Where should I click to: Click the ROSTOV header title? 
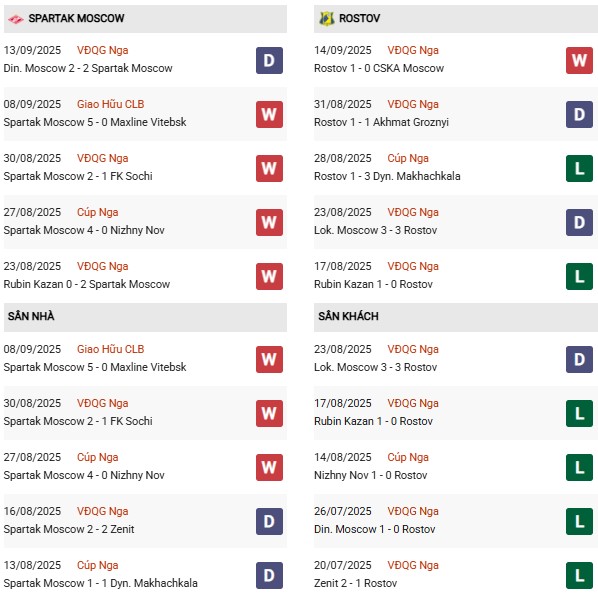359,18
